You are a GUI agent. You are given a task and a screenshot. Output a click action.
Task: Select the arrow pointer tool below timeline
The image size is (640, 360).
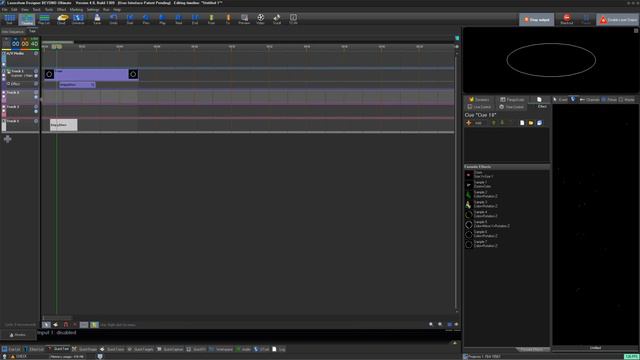46,324
